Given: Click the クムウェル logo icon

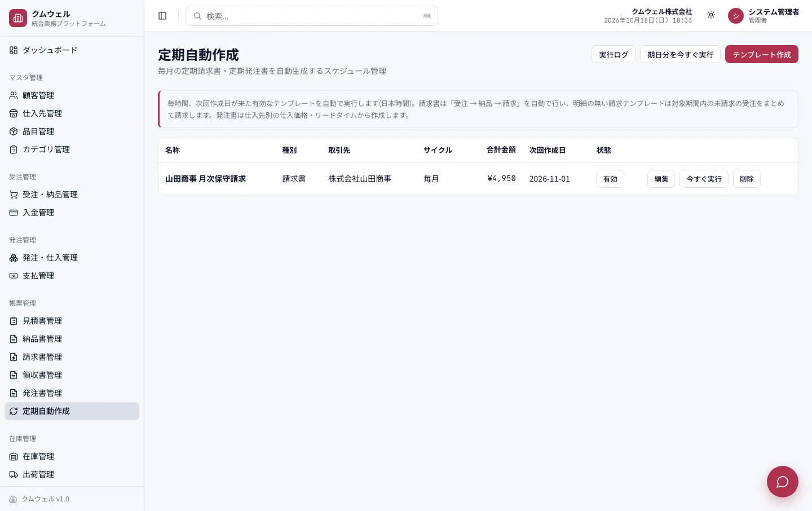Looking at the screenshot, I should click(x=18, y=18).
